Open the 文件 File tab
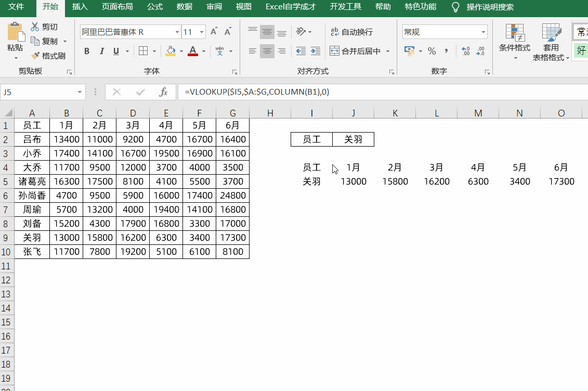Screen dimensions: 588x391 tap(16, 7)
